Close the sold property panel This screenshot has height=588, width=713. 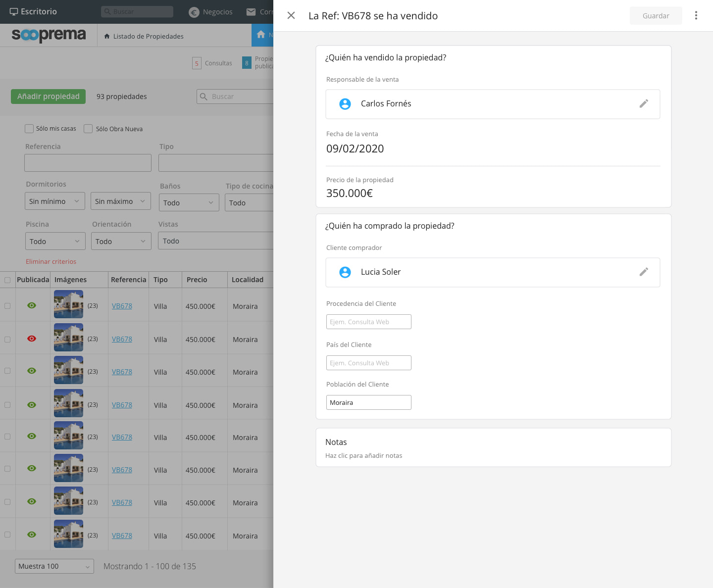pyautogui.click(x=291, y=15)
